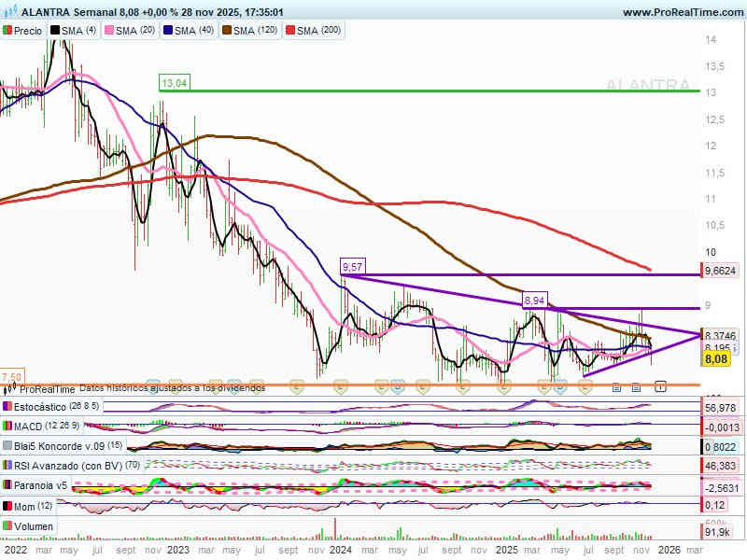Image resolution: width=747 pixels, height=560 pixels.
Task: Click the ProRealTime candlestick logo icon
Action: tap(10, 389)
